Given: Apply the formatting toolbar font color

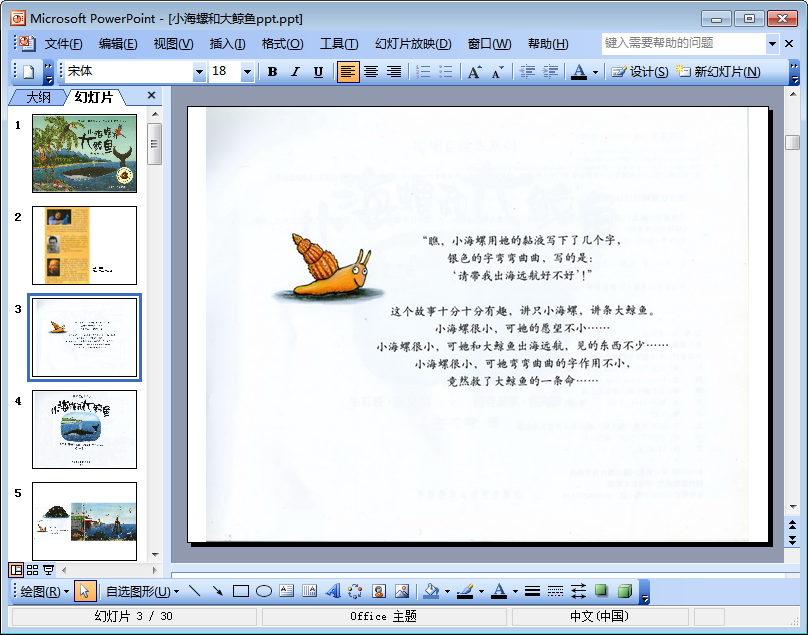Looking at the screenshot, I should pos(579,72).
